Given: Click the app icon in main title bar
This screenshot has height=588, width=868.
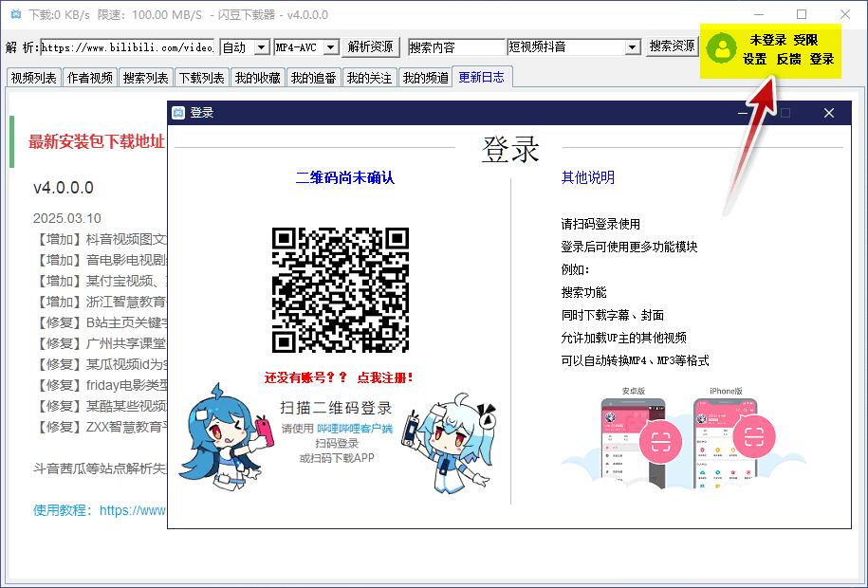Looking at the screenshot, I should point(16,14).
